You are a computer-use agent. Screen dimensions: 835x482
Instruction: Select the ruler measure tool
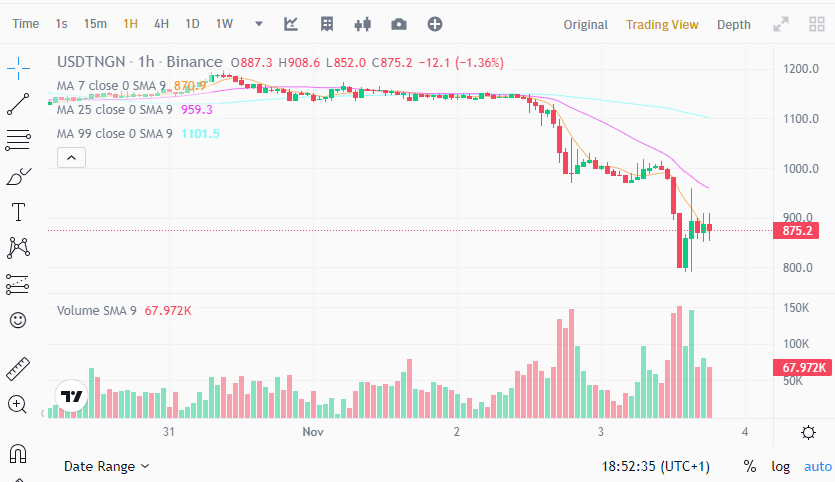[18, 369]
